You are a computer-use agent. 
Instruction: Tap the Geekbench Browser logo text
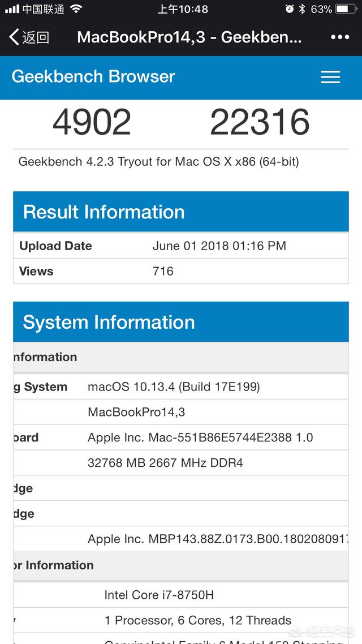(93, 76)
